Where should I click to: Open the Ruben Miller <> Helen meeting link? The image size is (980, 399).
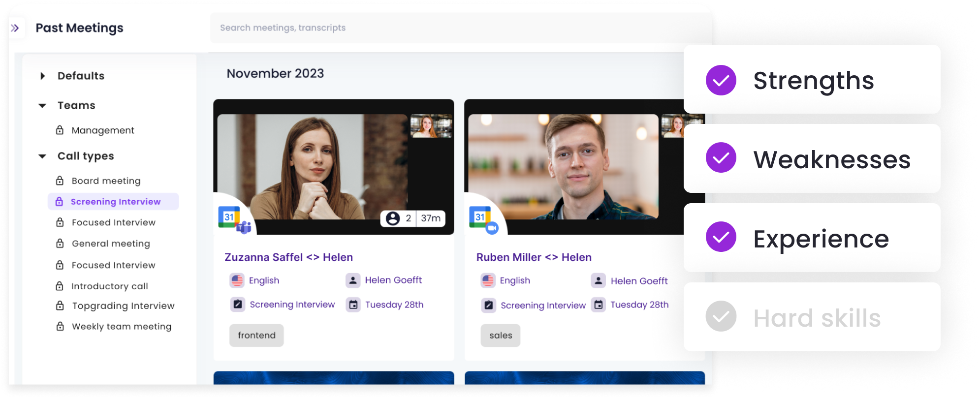click(534, 257)
